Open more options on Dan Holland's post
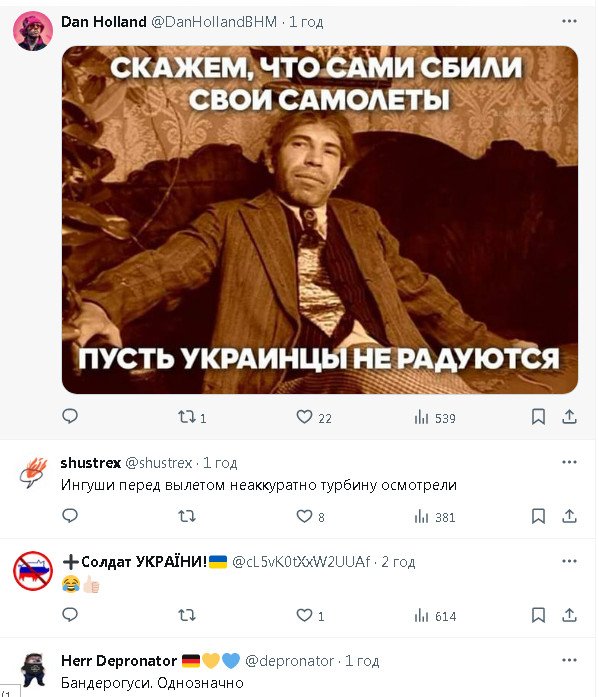The height and width of the screenshot is (697, 599). (x=569, y=21)
